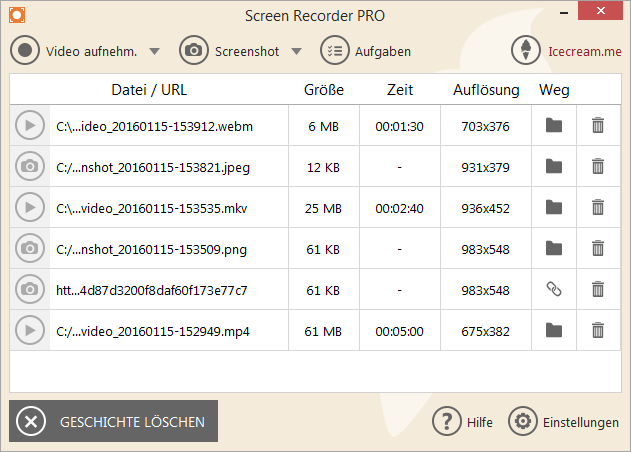This screenshot has height=452, width=631.
Task: Click the Screen Recorder PRO app logo
Action: [17, 15]
